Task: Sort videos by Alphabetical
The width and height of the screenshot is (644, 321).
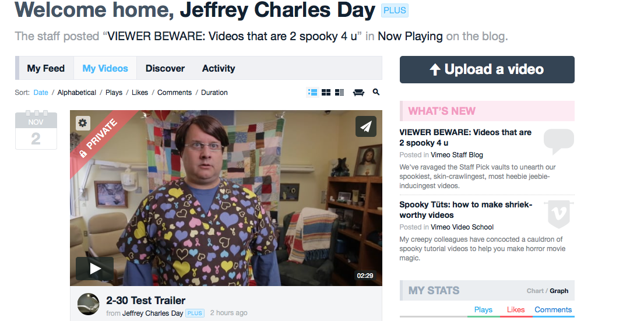Action: [77, 93]
